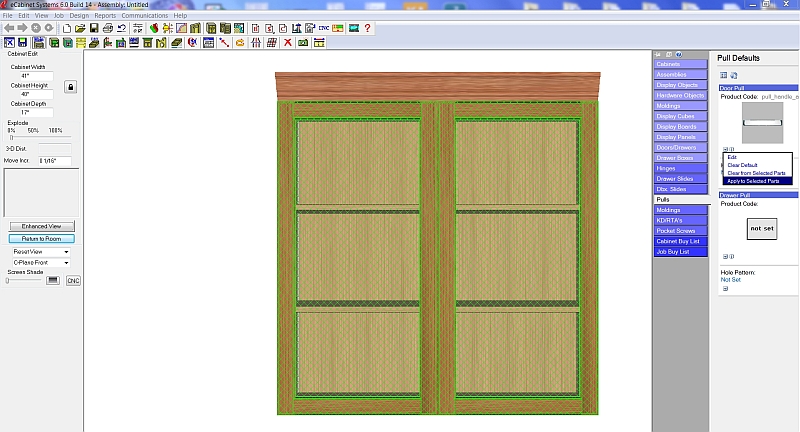Click the Screen Shade color swatch
Screen dimensions: 800x432
(53, 280)
